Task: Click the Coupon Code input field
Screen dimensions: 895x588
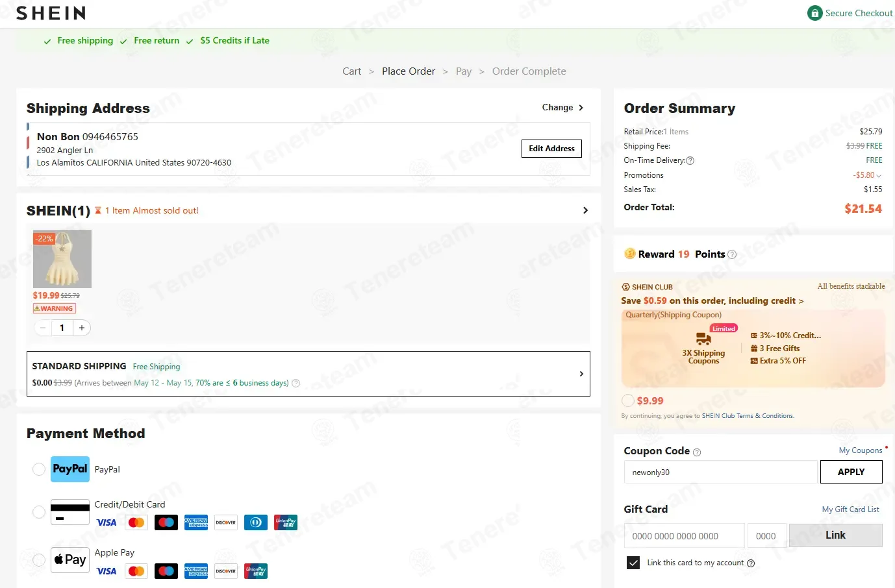Action: (720, 472)
